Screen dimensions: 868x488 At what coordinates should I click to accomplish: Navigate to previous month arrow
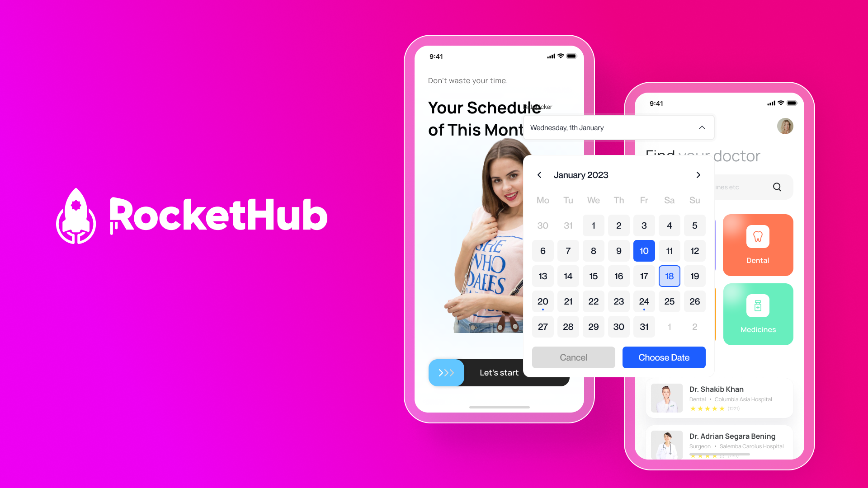[x=538, y=174]
